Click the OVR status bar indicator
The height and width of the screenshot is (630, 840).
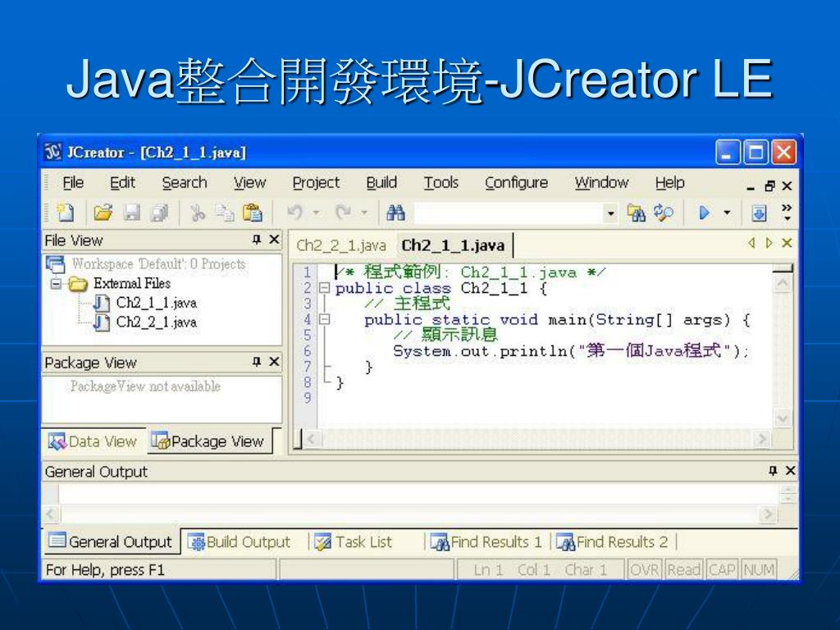pyautogui.click(x=645, y=569)
